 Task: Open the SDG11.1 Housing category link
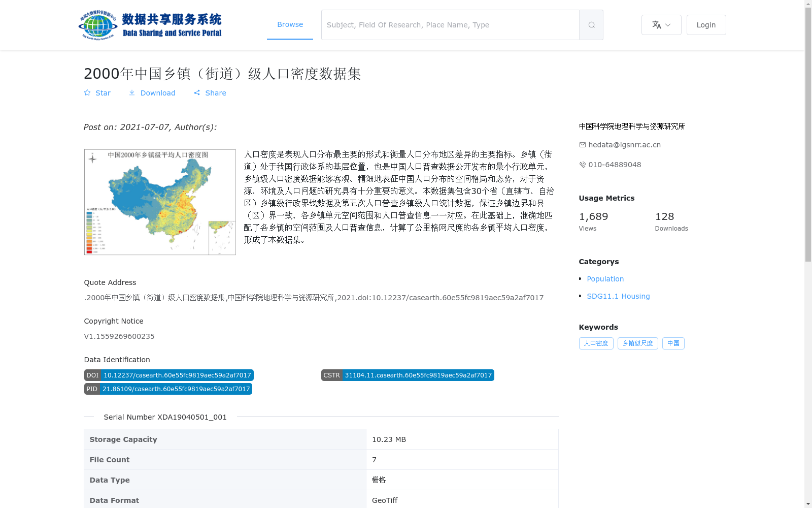(x=618, y=296)
